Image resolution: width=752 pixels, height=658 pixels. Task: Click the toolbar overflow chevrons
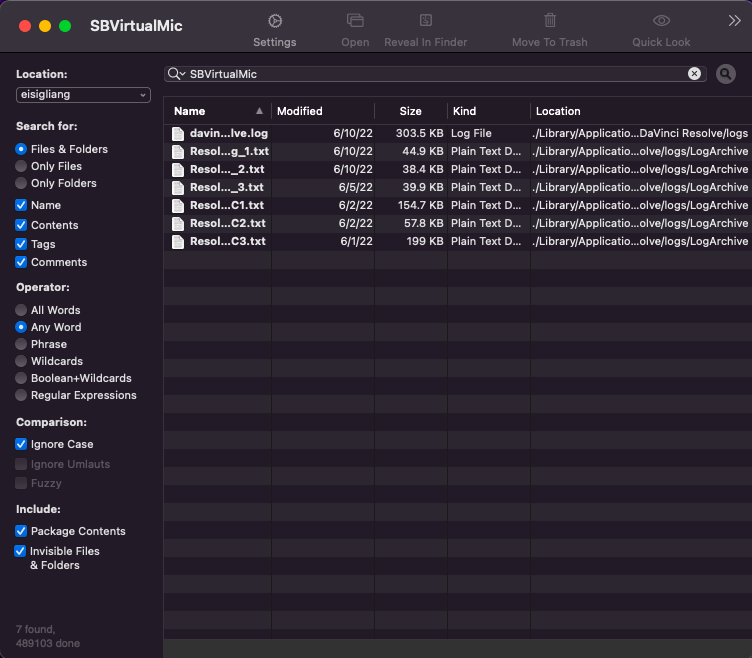(x=733, y=21)
